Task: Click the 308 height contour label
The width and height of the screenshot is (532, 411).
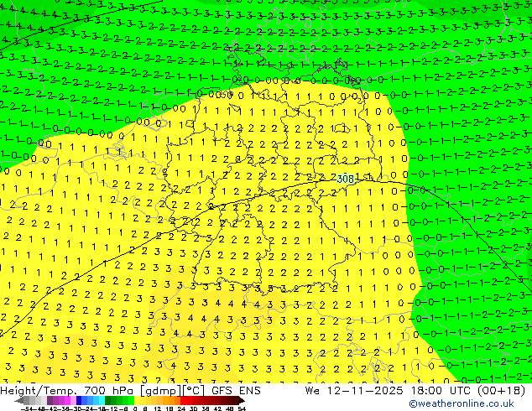Action: (346, 179)
